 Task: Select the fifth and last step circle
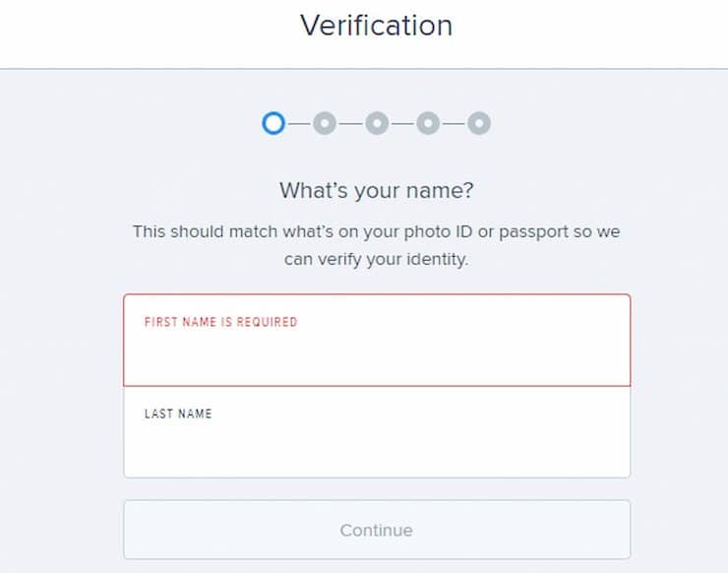(479, 123)
